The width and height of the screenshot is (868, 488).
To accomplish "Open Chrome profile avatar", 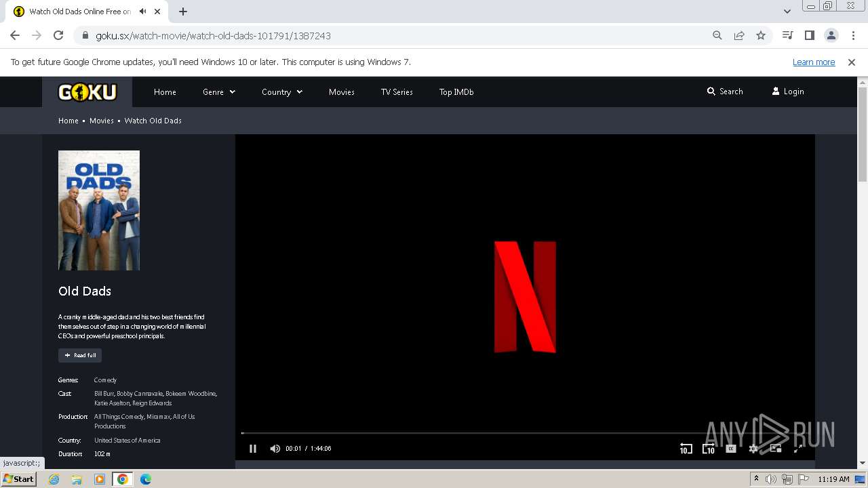I will point(831,35).
